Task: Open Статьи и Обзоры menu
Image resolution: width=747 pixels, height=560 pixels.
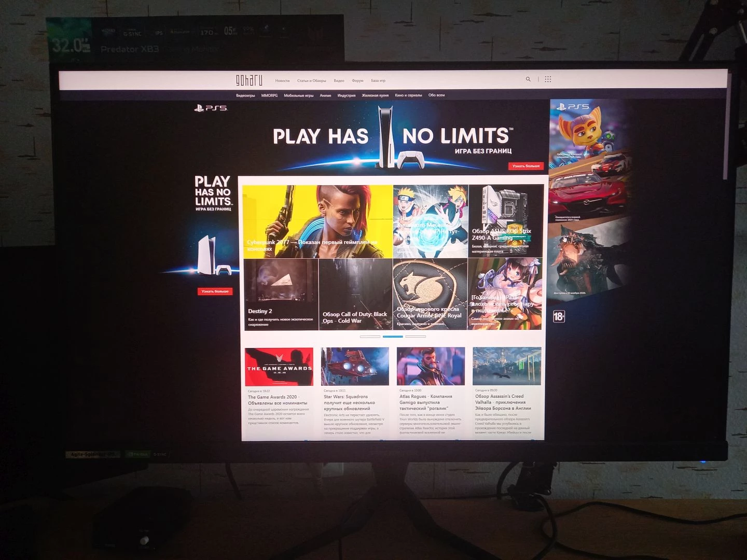Action: 311,81
